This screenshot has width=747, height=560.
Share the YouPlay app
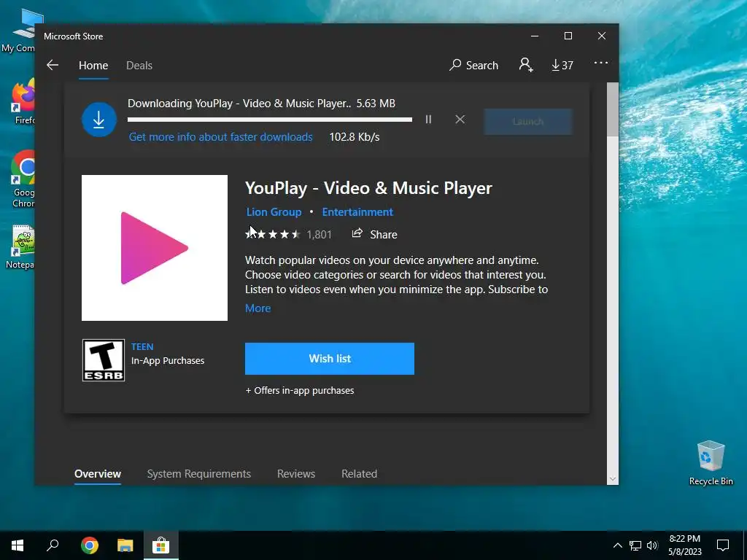[x=374, y=234]
